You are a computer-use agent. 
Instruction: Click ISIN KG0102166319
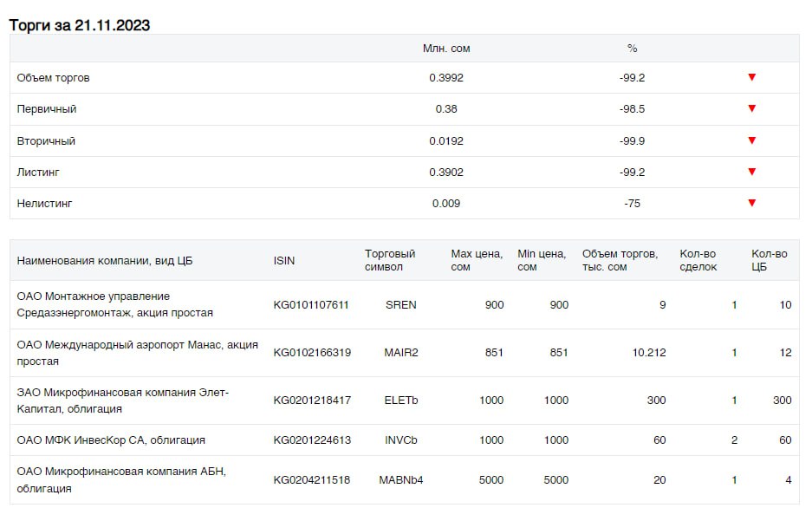(312, 353)
